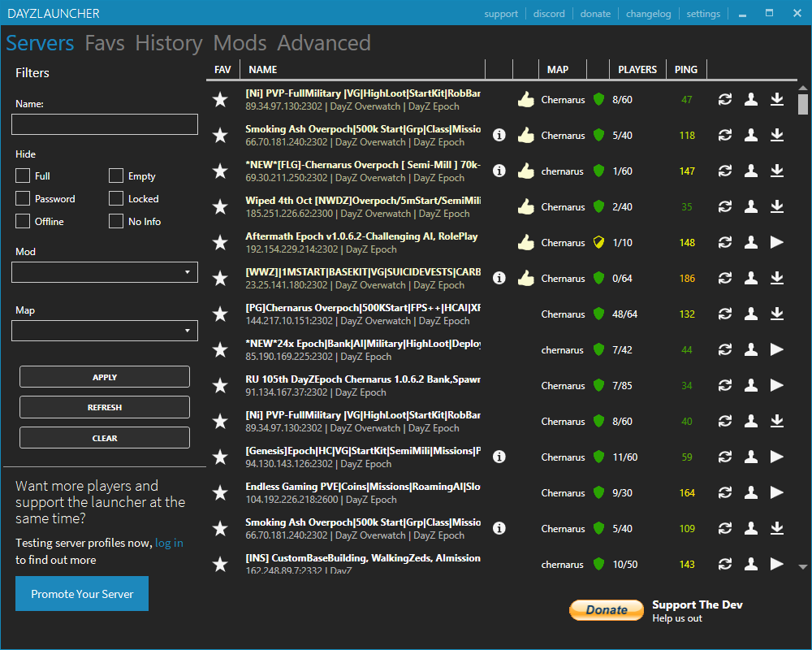The image size is (812, 650).
Task: Click the log in link in the sidebar
Action: coord(168,543)
